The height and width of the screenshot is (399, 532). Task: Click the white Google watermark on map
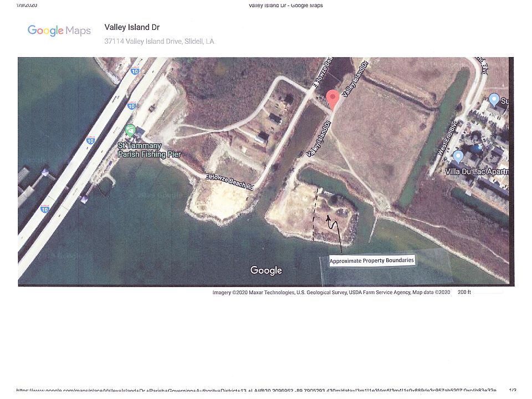266,270
